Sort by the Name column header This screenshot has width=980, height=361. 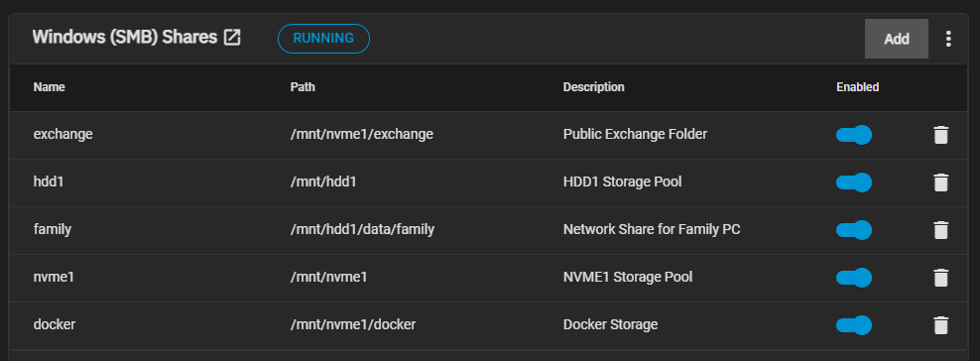tap(50, 87)
